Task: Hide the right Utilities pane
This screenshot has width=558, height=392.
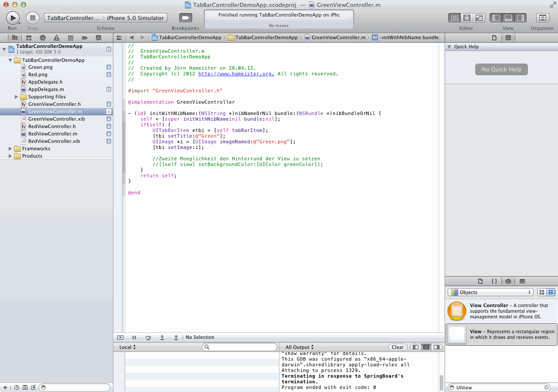Action: tap(520, 18)
